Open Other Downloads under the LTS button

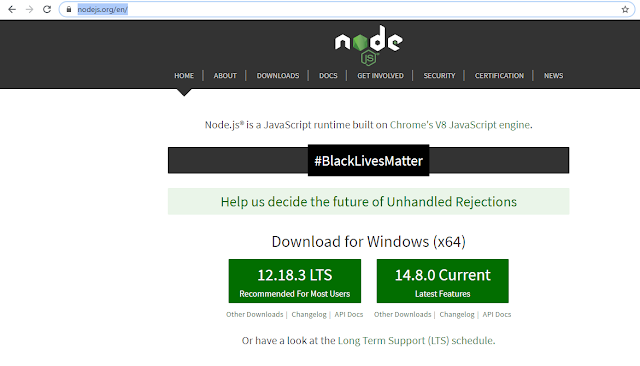click(x=255, y=315)
